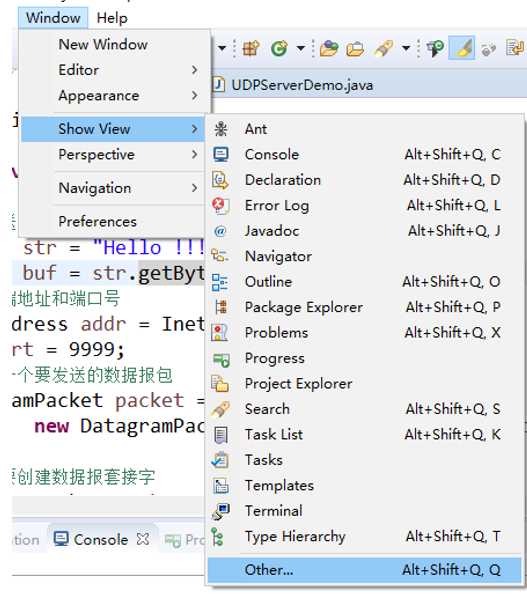Click the Templates entry text
Image resolution: width=527 pixels, height=598 pixels.
[280, 486]
